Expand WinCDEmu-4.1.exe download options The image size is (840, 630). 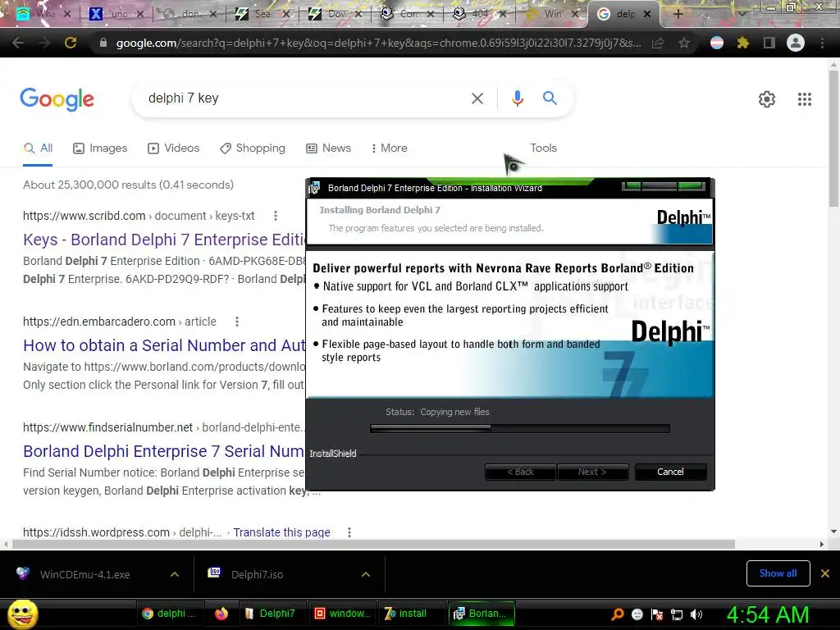(x=175, y=574)
